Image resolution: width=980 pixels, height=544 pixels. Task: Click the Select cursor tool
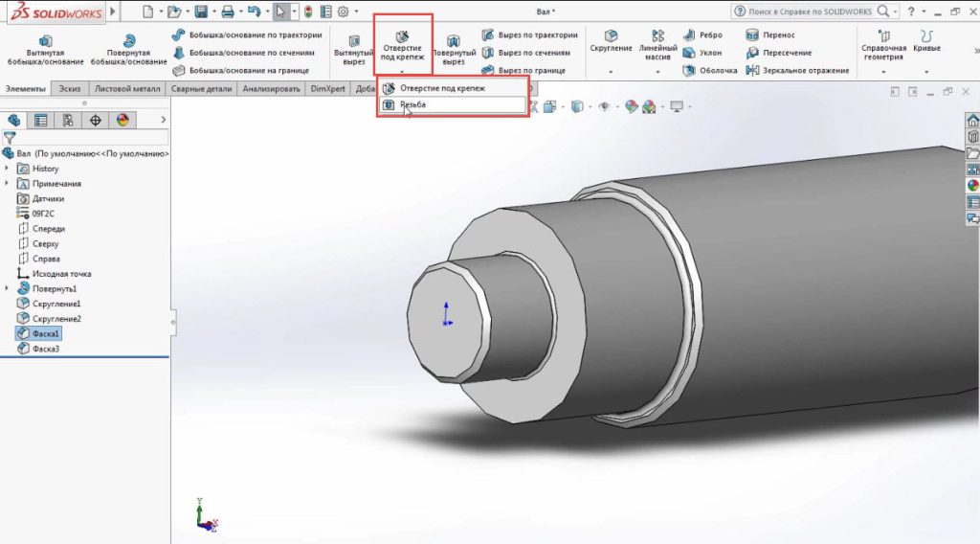[280, 11]
